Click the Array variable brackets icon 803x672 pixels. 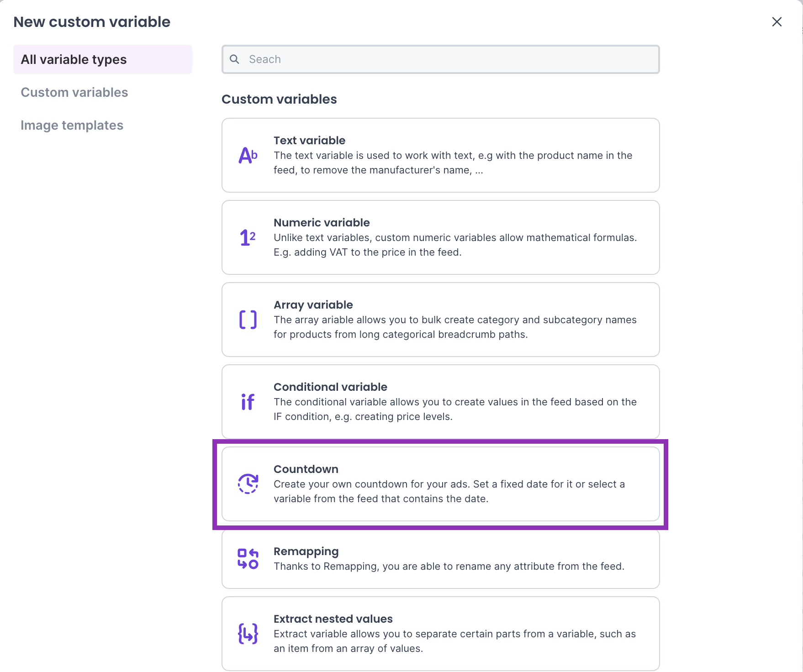pos(248,320)
